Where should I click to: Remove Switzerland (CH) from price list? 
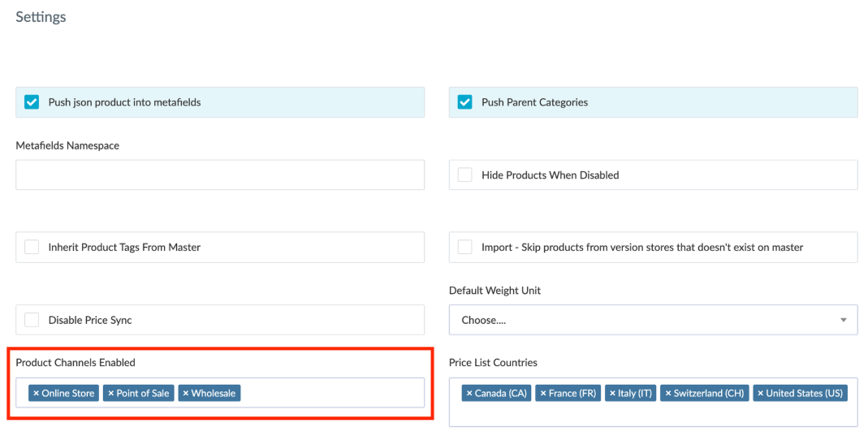click(668, 394)
